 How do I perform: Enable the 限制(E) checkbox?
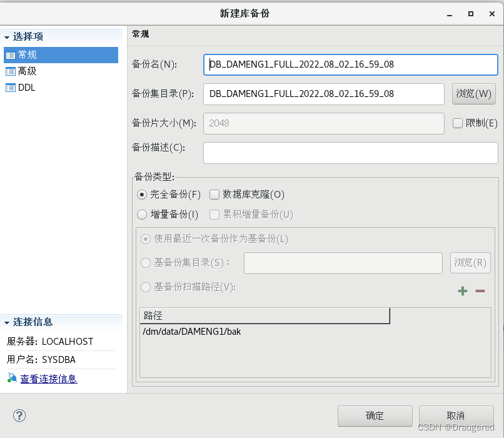(x=456, y=123)
